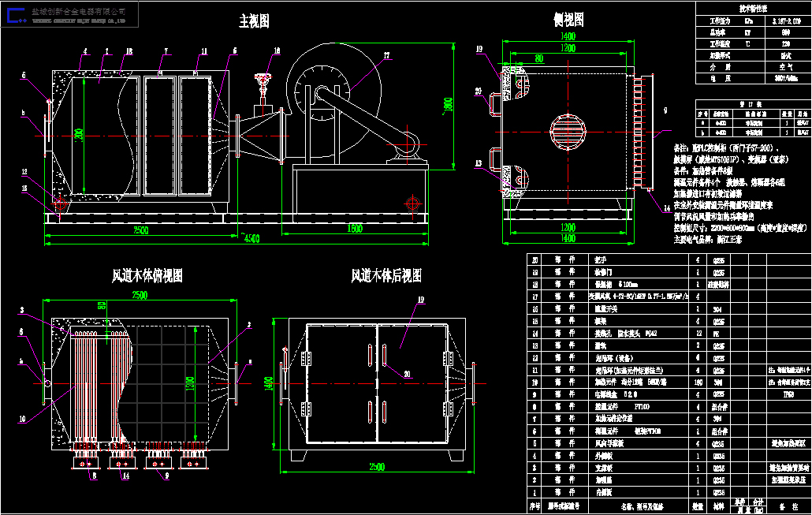Click the red valve symbol in main view
This screenshot has height=515, width=812.
263,80
